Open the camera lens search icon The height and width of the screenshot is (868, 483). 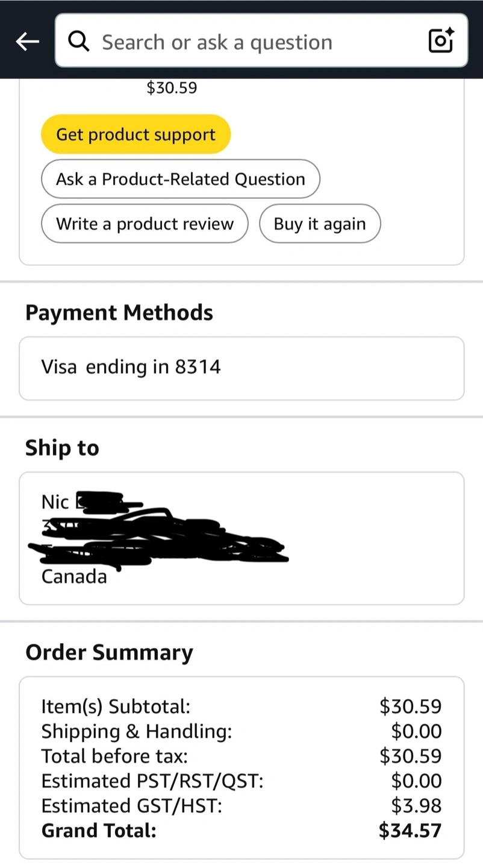(440, 40)
